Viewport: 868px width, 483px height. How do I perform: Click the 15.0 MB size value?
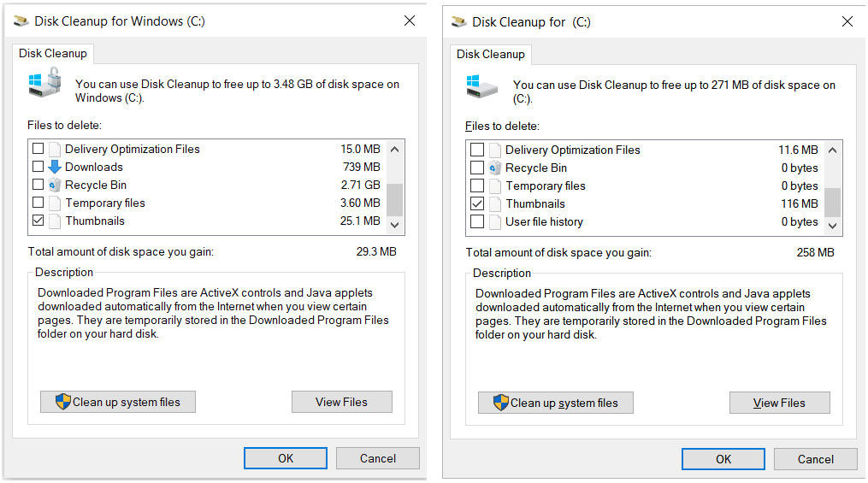tap(360, 149)
